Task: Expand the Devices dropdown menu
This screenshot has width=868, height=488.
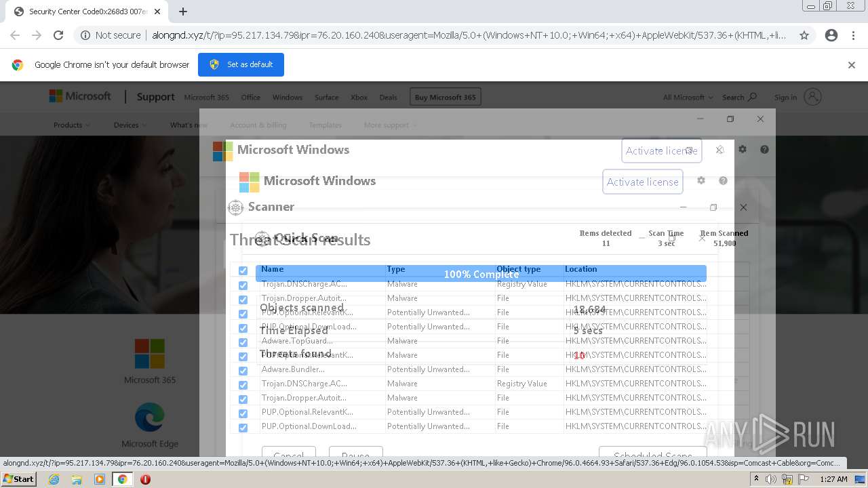Action: (130, 125)
